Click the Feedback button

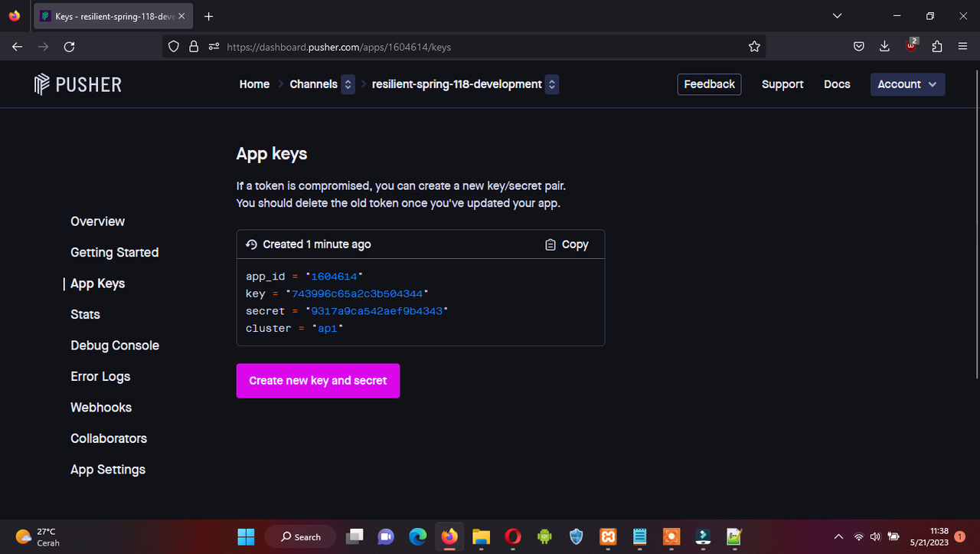[x=709, y=84]
